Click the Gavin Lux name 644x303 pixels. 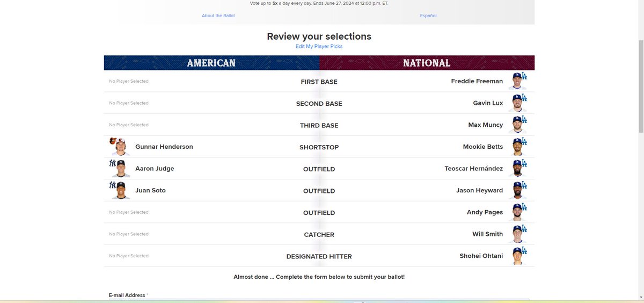click(488, 103)
